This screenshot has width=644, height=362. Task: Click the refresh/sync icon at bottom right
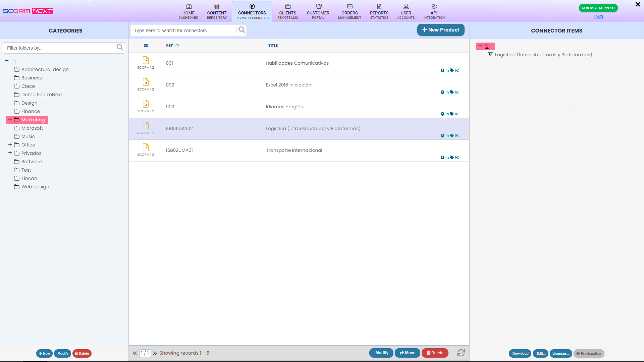coord(461,353)
